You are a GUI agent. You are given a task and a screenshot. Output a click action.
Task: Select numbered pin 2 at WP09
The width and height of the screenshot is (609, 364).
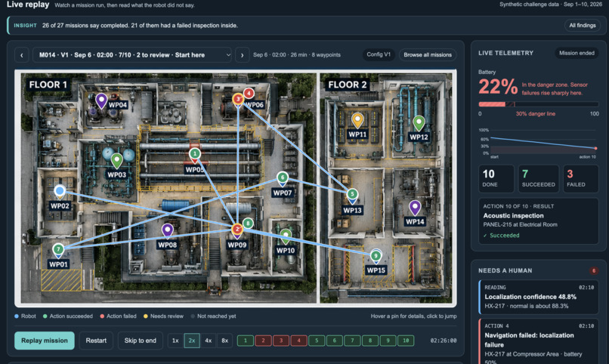coord(237,230)
